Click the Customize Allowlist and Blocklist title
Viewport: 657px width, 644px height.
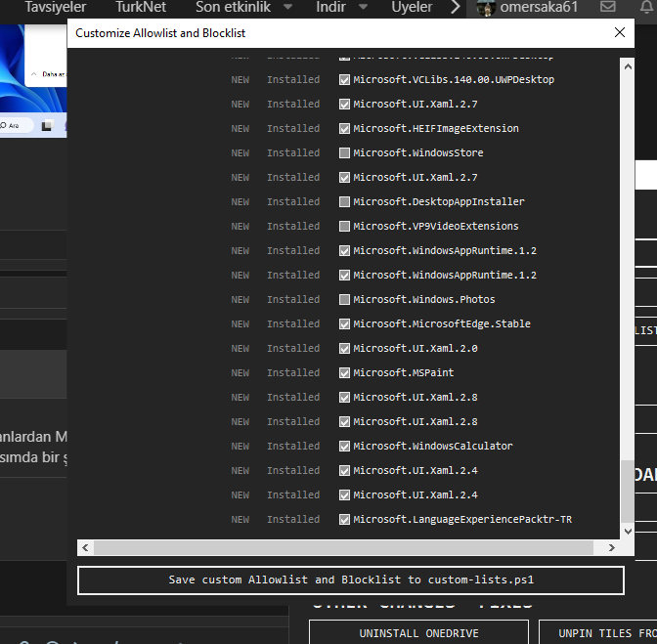160,33
